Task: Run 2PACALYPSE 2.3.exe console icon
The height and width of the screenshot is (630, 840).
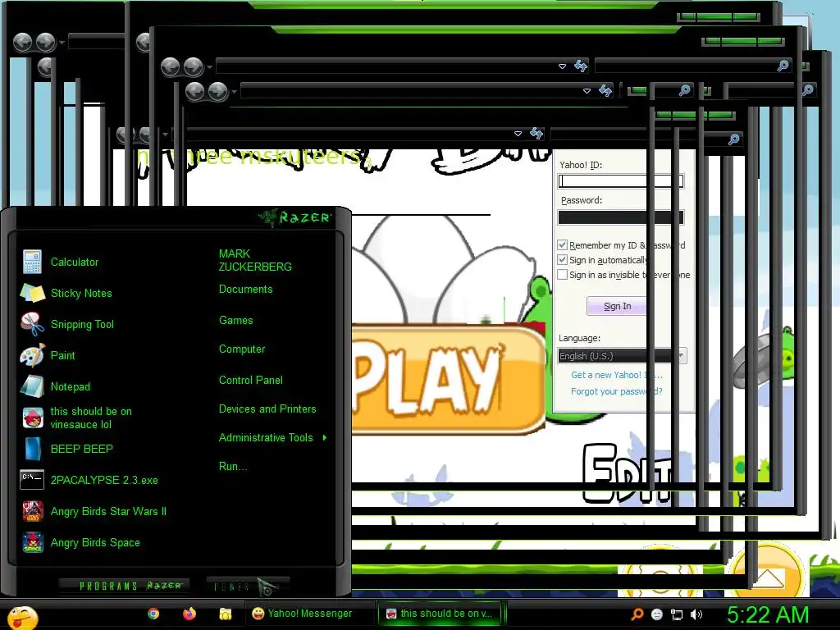Action: coord(32,479)
